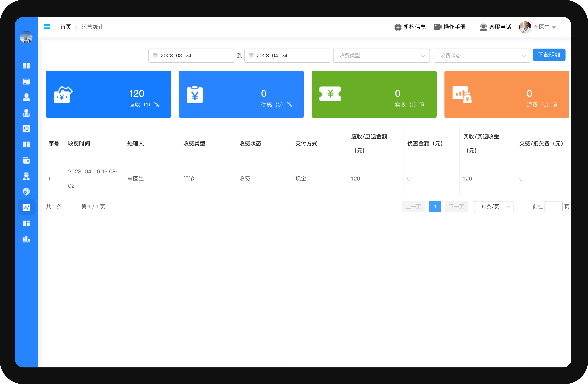Open the 10条/页 page size dropdown
The image size is (588, 384).
[x=493, y=206]
